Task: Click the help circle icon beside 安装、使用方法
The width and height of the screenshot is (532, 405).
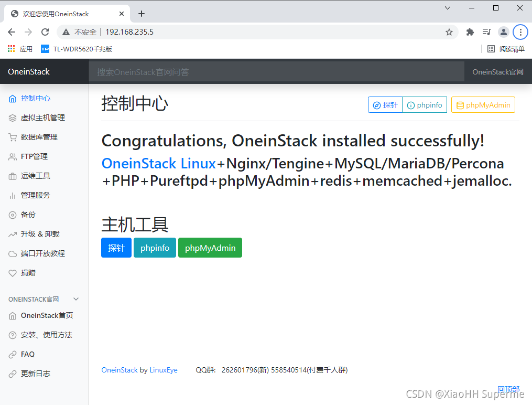Action: (13, 335)
